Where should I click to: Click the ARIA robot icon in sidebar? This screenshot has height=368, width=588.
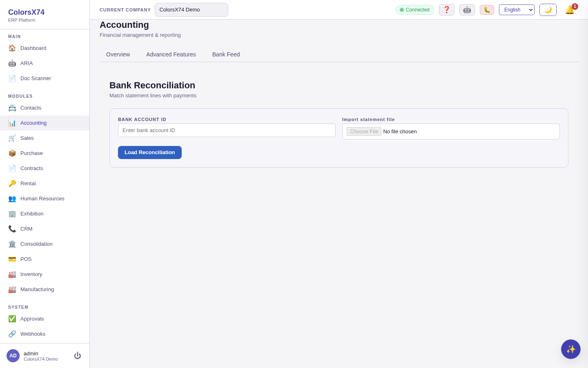[12, 63]
